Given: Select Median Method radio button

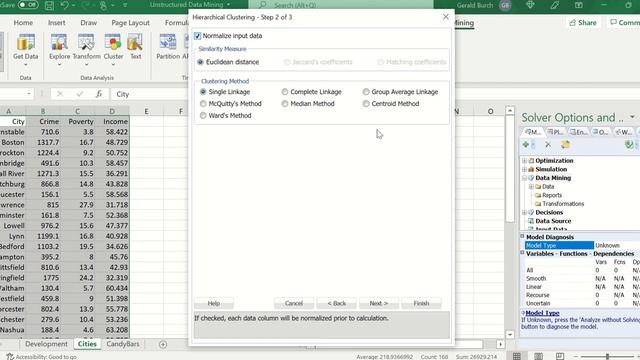Looking at the screenshot, I should [284, 104].
